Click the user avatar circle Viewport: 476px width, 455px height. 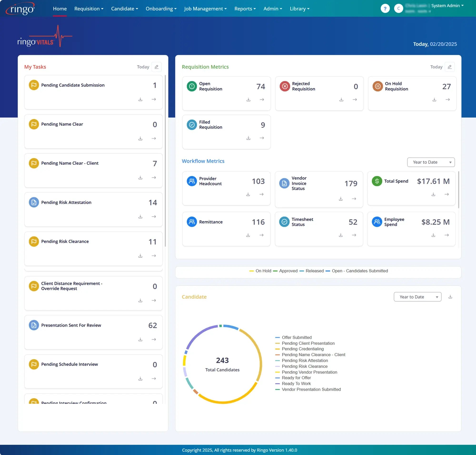click(398, 9)
